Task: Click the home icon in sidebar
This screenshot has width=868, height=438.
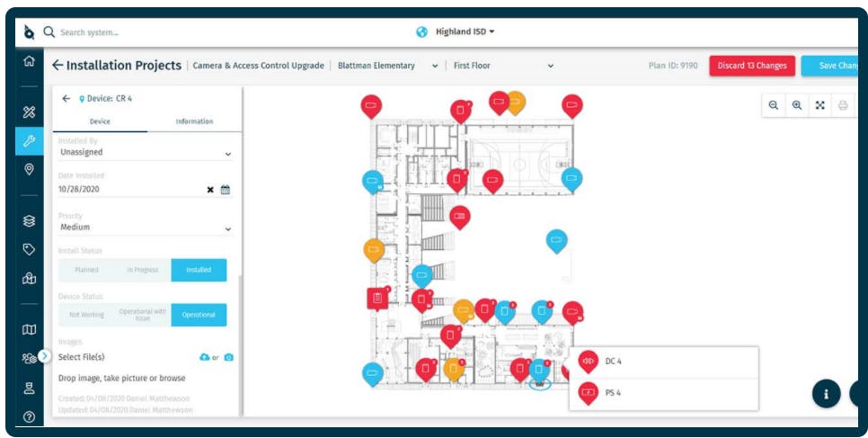Action: [29, 61]
